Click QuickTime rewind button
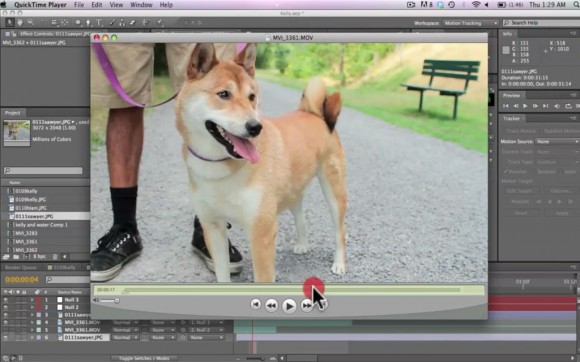The image size is (580, 362). (x=271, y=305)
